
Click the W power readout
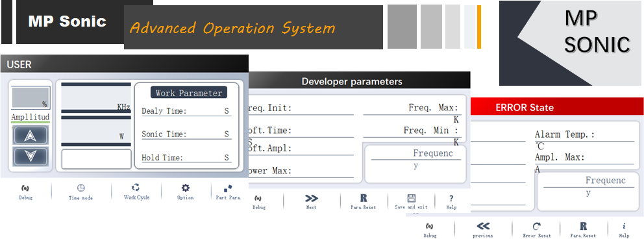pyautogui.click(x=96, y=131)
